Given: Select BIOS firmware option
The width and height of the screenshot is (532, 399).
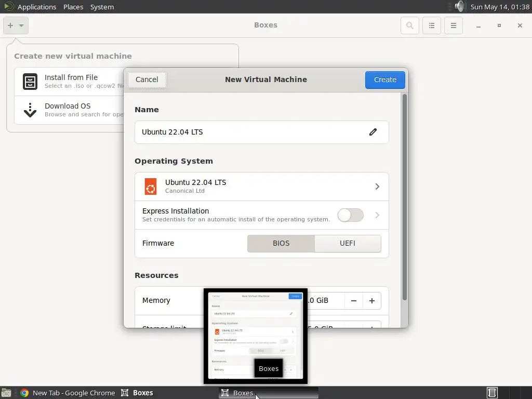Looking at the screenshot, I should tap(281, 243).
